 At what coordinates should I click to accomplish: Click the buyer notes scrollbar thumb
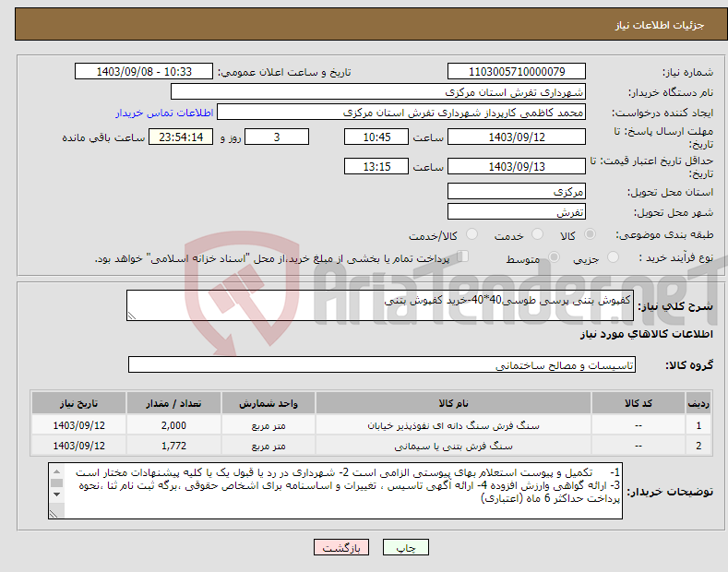tap(56, 483)
